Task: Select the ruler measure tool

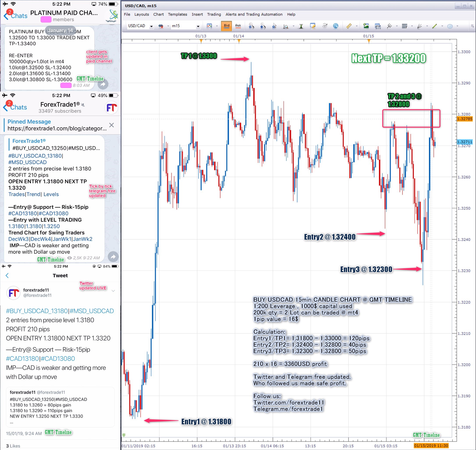Action: click(x=349, y=26)
